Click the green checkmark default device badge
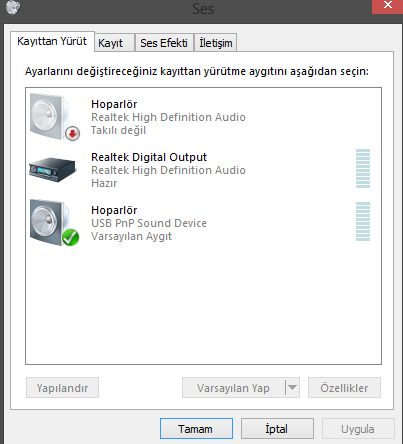Image resolution: width=403 pixels, height=444 pixels. pos(70,238)
